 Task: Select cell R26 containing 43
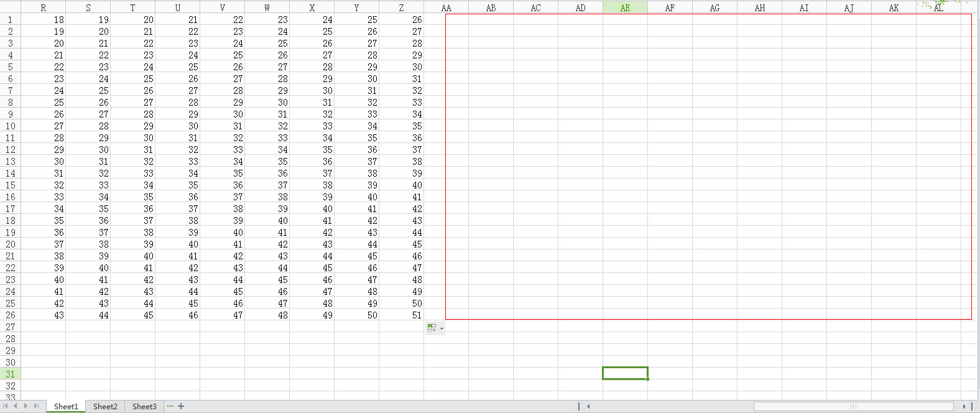tap(44, 315)
